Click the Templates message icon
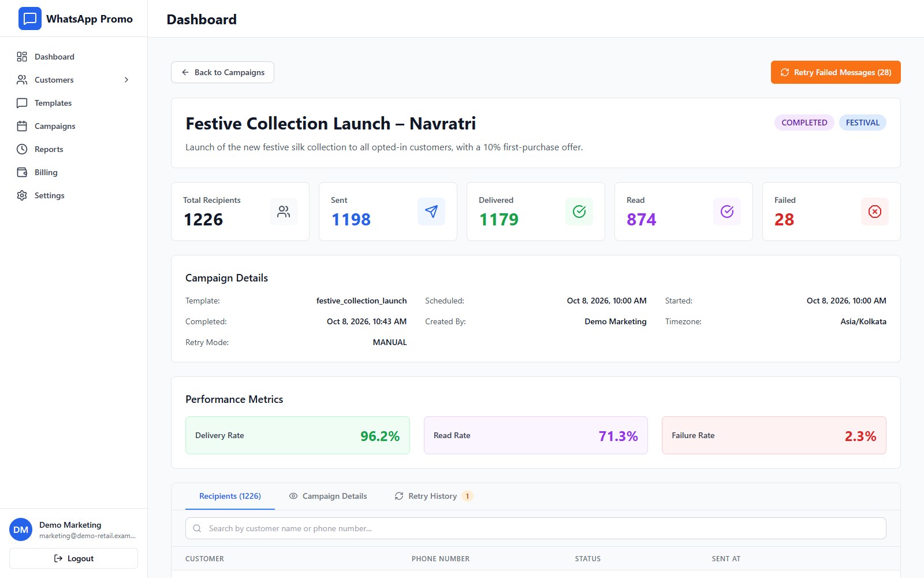This screenshot has height=578, width=924. point(22,103)
